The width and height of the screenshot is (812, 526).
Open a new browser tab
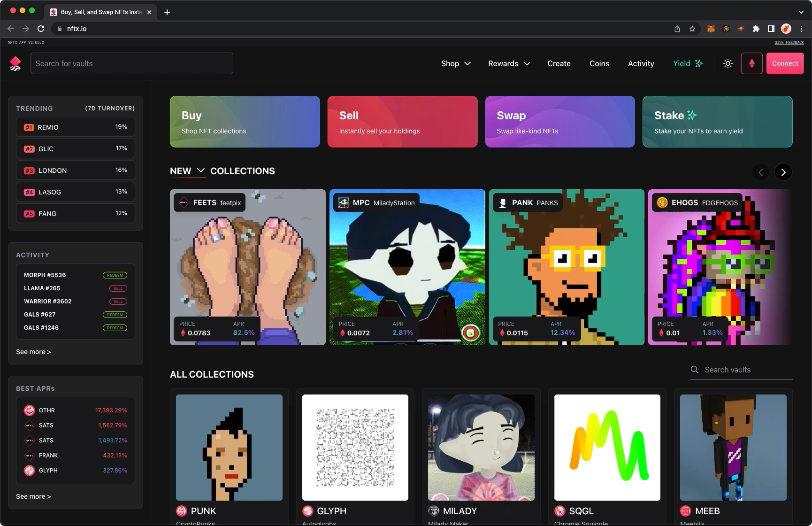(167, 12)
